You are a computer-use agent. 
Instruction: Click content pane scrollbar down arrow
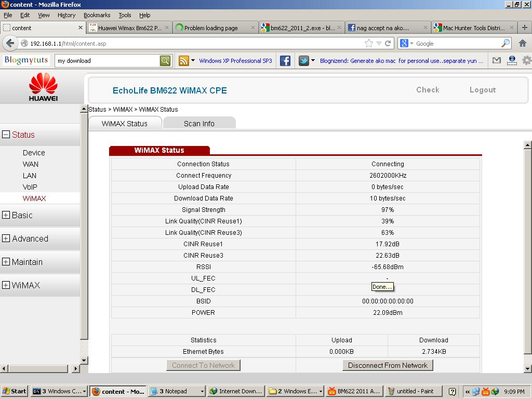coord(527,369)
